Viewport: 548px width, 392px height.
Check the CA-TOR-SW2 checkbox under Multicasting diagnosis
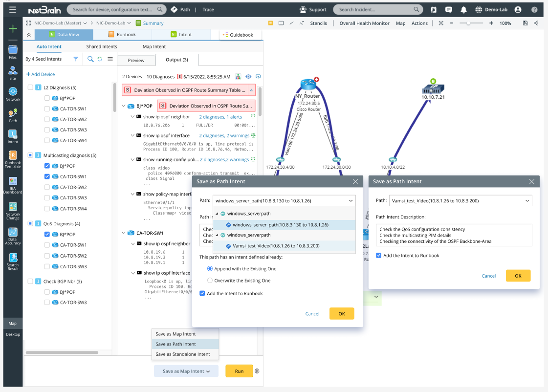click(46, 186)
